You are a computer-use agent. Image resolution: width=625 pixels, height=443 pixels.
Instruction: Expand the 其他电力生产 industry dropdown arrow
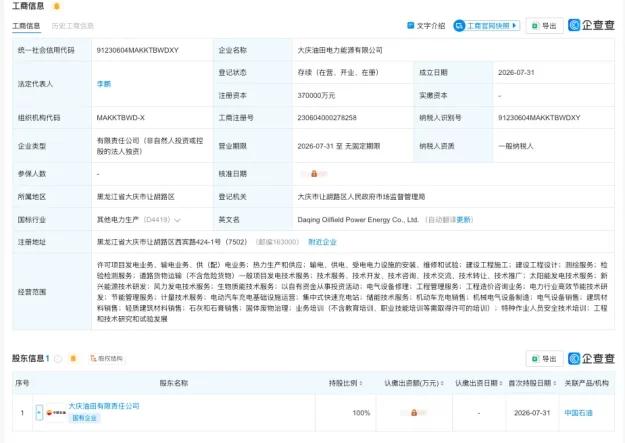[178, 220]
